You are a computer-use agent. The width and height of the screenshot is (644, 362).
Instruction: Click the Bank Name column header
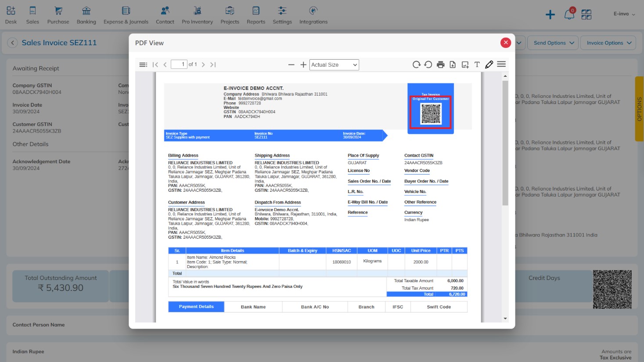coord(253,307)
